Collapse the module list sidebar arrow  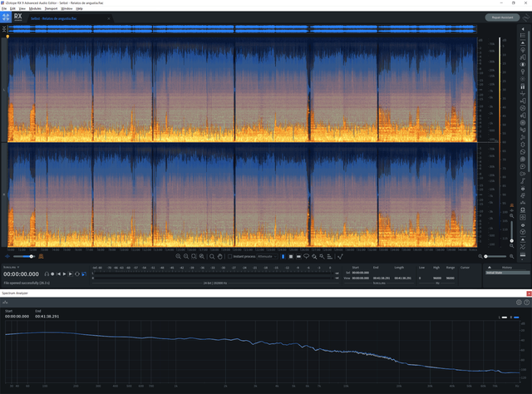pyautogui.click(x=523, y=29)
